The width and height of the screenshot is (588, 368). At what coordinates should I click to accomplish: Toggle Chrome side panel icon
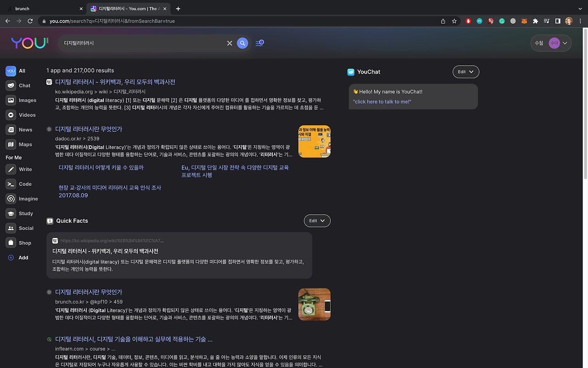tap(558, 21)
